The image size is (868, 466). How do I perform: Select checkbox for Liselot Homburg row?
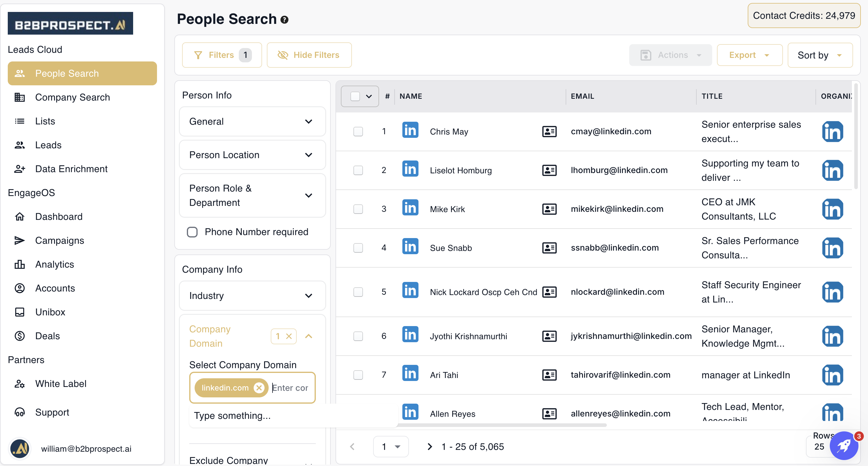(358, 170)
